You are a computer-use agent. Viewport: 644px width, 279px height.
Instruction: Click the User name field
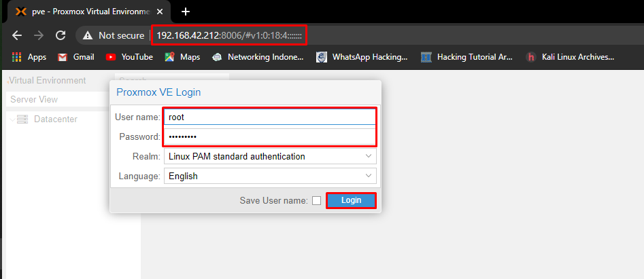[x=270, y=117]
